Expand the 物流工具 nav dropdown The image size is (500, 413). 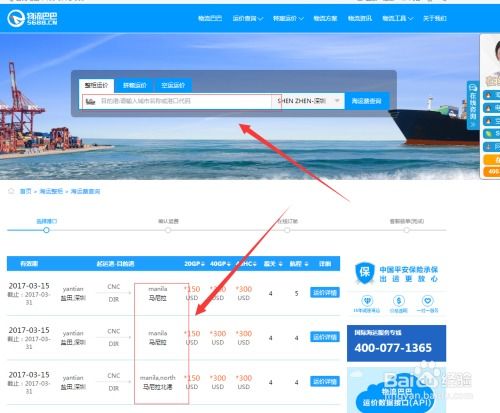pyautogui.click(x=398, y=18)
